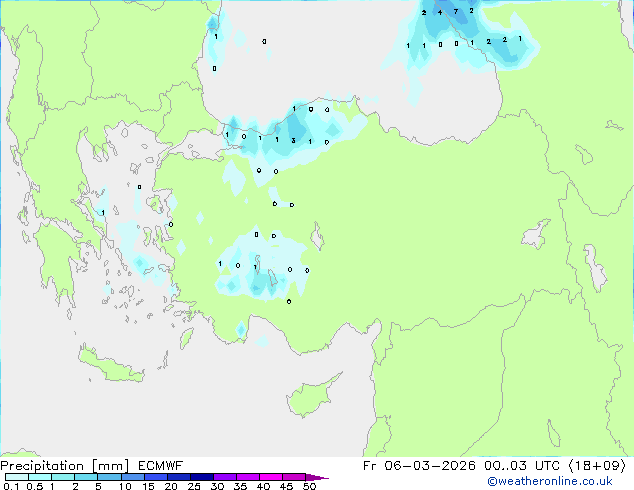Click the 0.1–0.5 mm legend swatch
Image resolution: width=634 pixels, height=490 pixels.
pyautogui.click(x=17, y=477)
